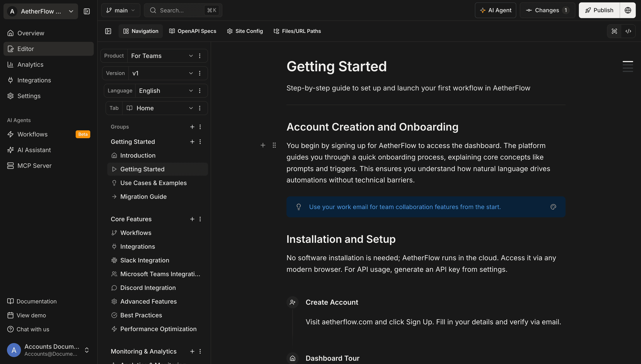Open Integrations in the left sidebar
641x364 pixels.
point(48,80)
